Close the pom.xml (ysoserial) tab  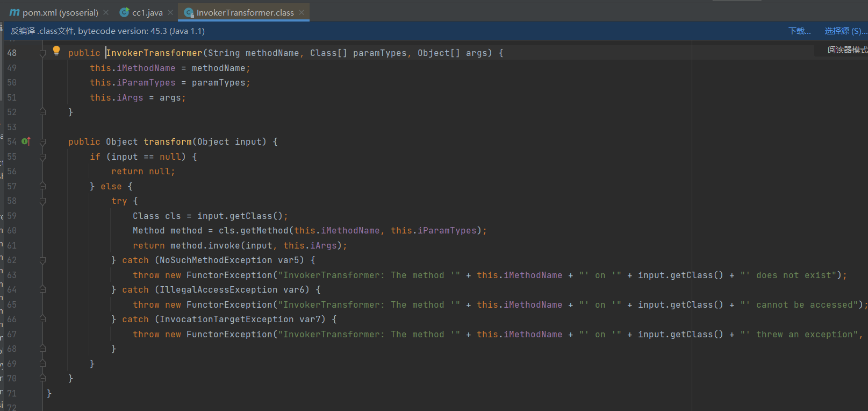pyautogui.click(x=106, y=12)
